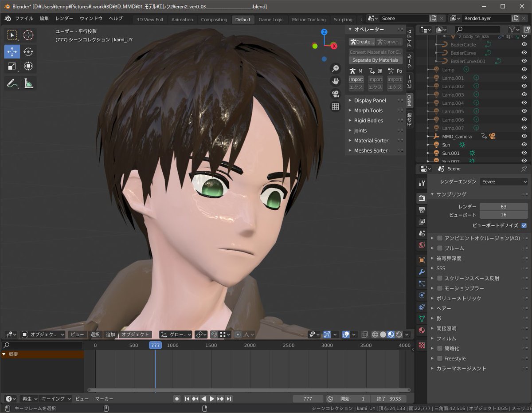Click the Create model button
This screenshot has height=413, width=532.
(x=362, y=42)
